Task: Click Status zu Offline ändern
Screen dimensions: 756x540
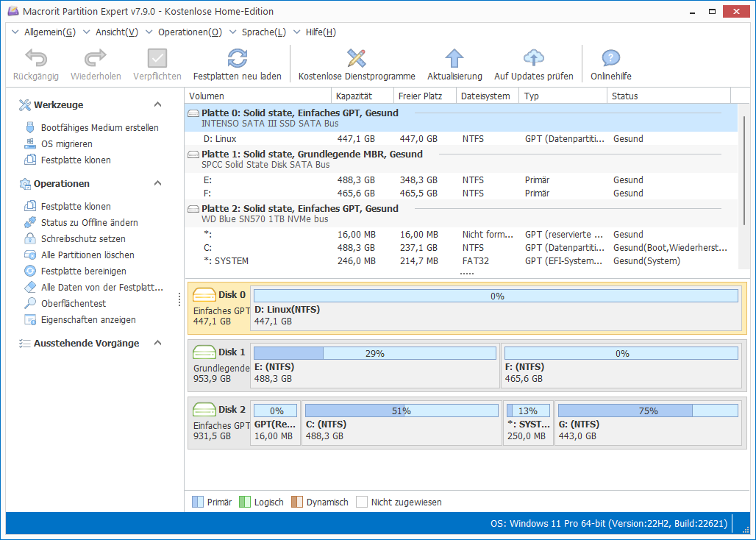Action: [x=81, y=223]
